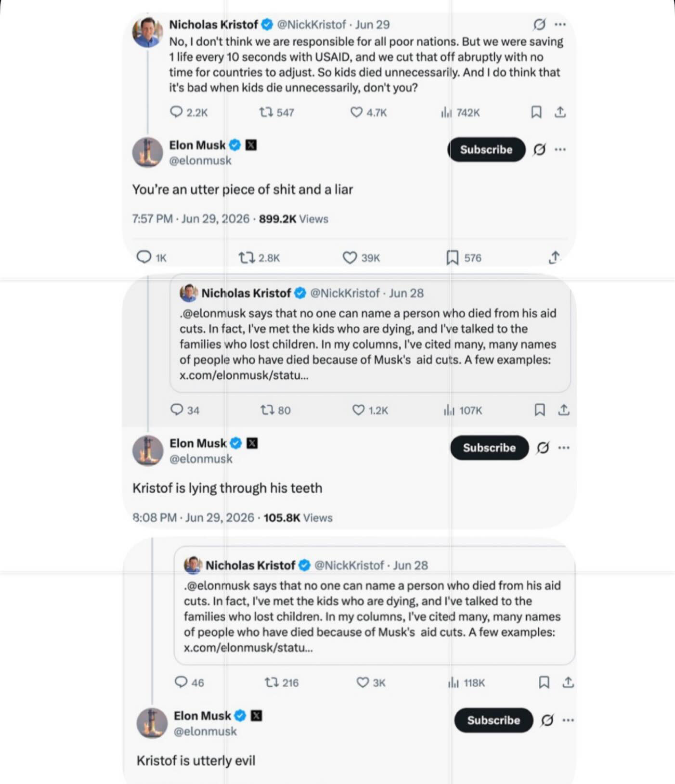
Task: Share the tweet with 39K likes
Action: (554, 257)
